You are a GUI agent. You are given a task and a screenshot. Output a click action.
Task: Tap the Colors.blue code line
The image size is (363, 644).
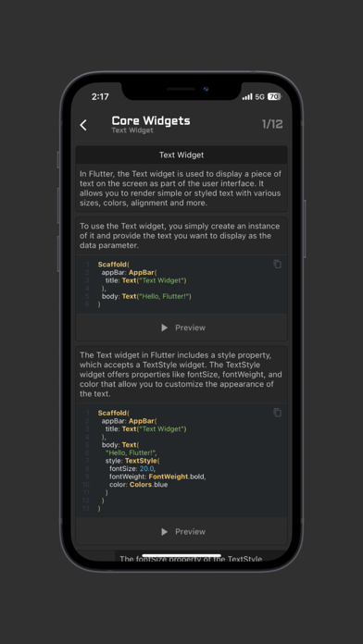139,485
